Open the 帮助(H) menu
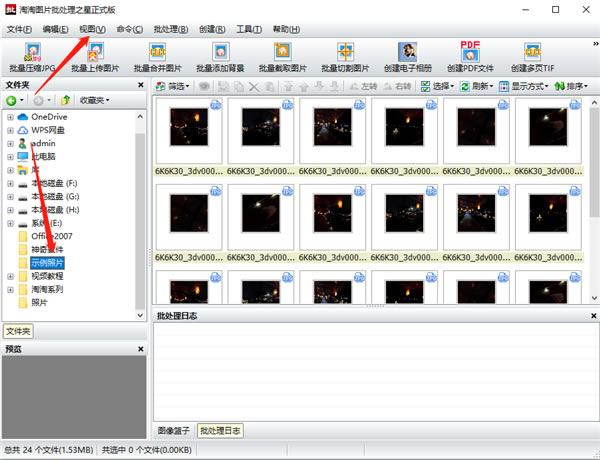The image size is (600, 460). [286, 29]
